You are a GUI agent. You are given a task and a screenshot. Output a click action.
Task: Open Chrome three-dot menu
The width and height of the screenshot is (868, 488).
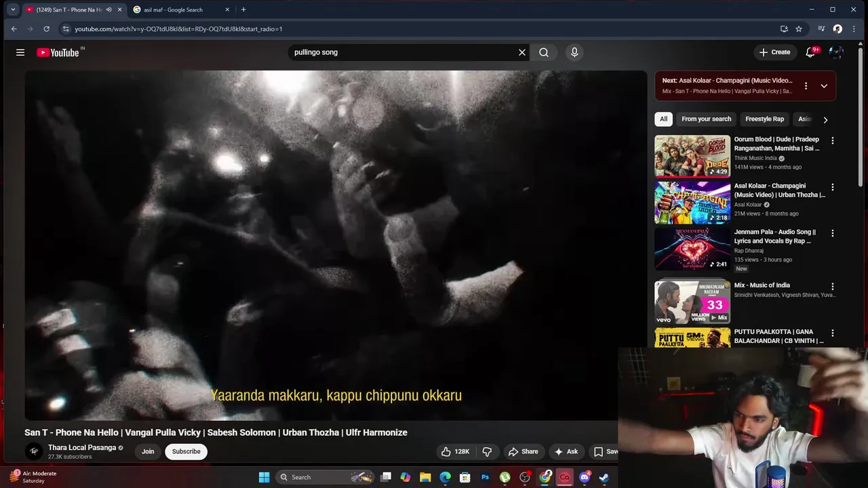tap(854, 29)
